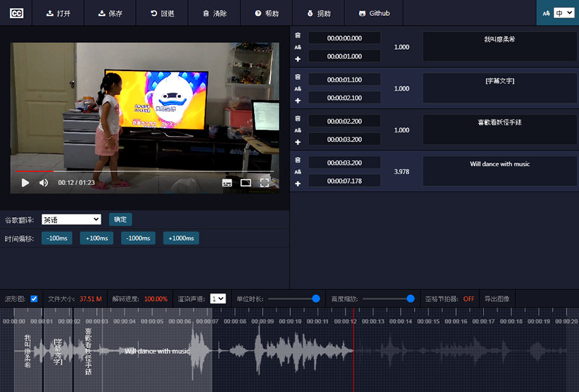Edit end time 00:00:01.000
The height and width of the screenshot is (392, 579).
pos(345,56)
